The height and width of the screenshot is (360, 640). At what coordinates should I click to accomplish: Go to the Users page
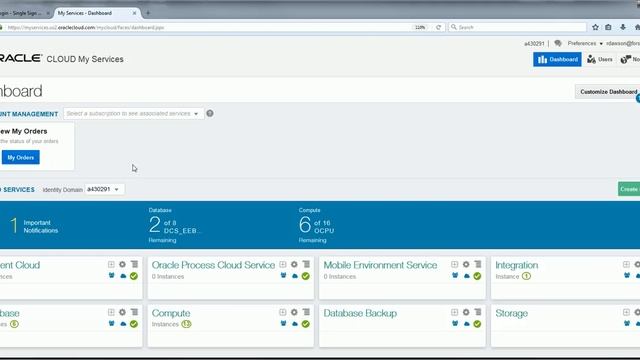point(600,60)
